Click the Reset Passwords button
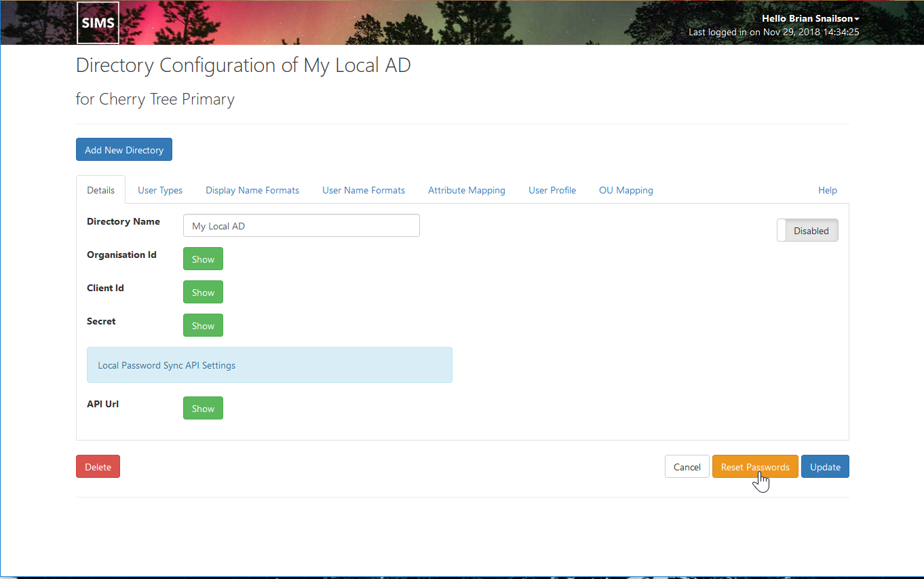Image resolution: width=924 pixels, height=579 pixels. coord(755,467)
